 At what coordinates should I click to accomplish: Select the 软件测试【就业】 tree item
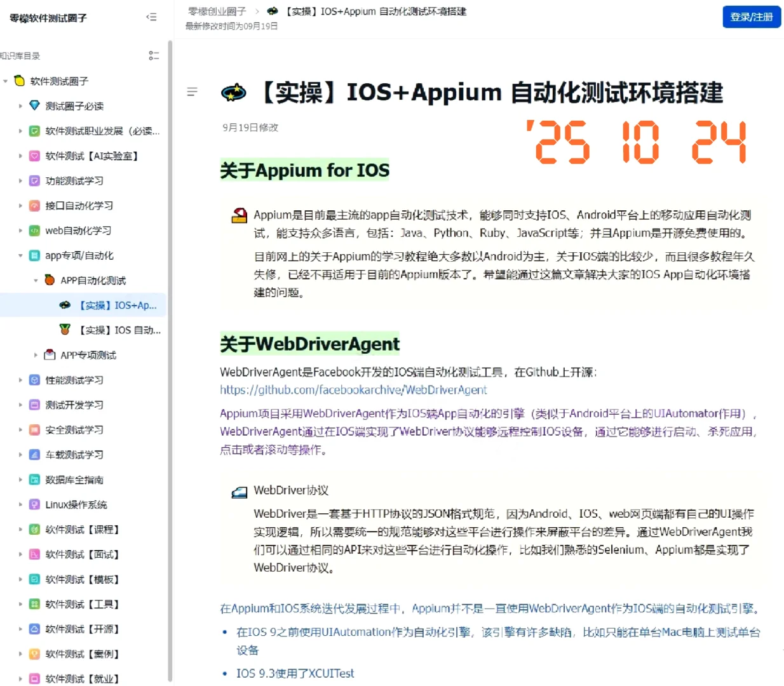(x=83, y=678)
